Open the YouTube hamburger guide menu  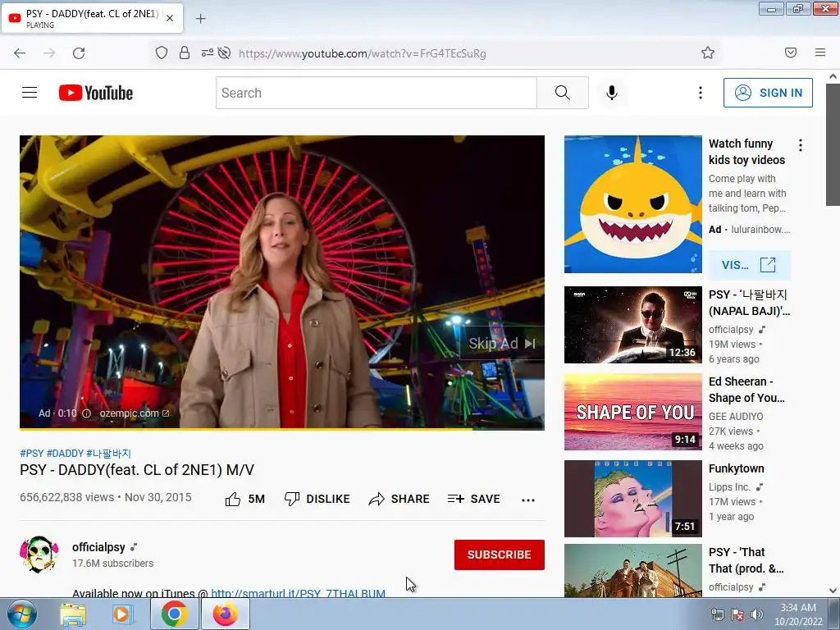click(x=30, y=93)
